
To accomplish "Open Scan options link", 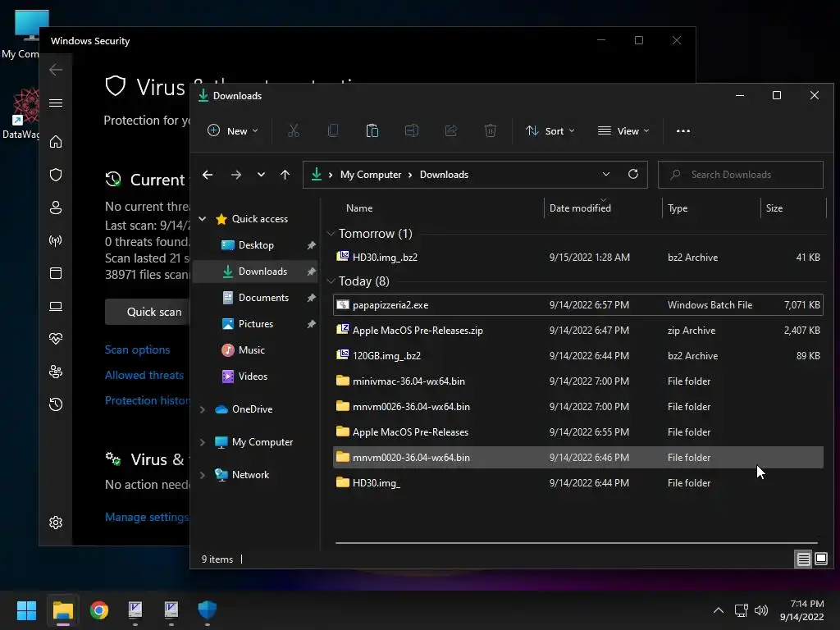I will click(x=137, y=349).
